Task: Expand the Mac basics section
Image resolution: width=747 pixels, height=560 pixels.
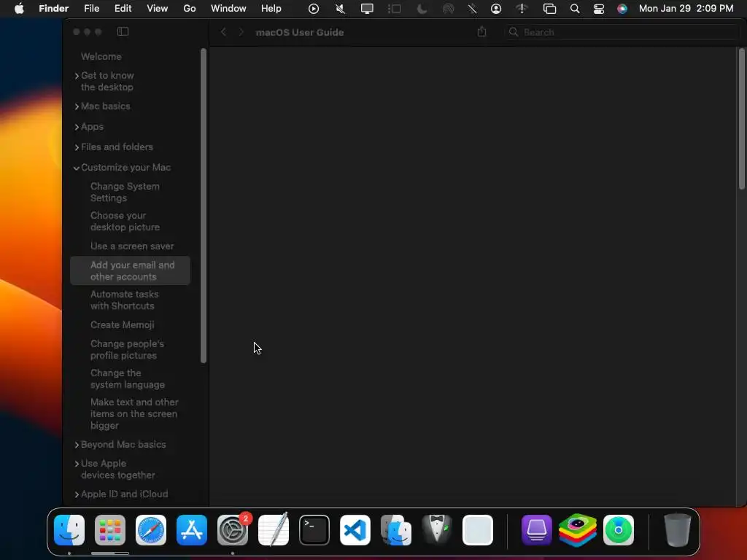Action: tap(77, 106)
